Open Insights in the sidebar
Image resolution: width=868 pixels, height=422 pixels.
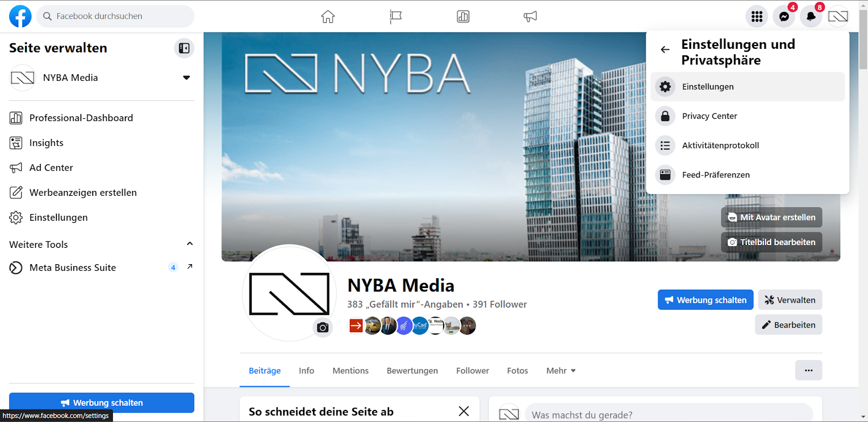coord(101,143)
